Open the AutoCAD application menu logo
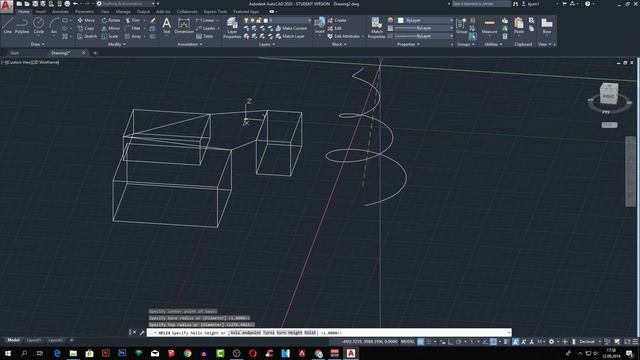 click(x=6, y=7)
